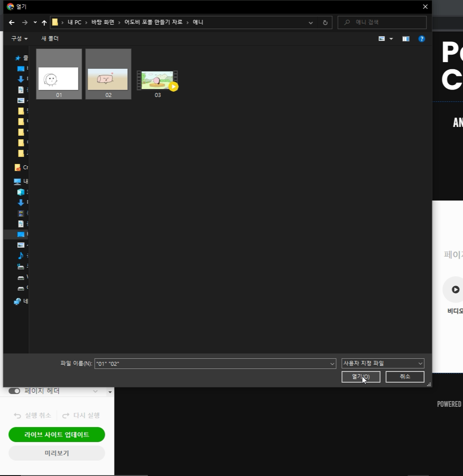Click the video play icon on webpage

click(x=455, y=290)
